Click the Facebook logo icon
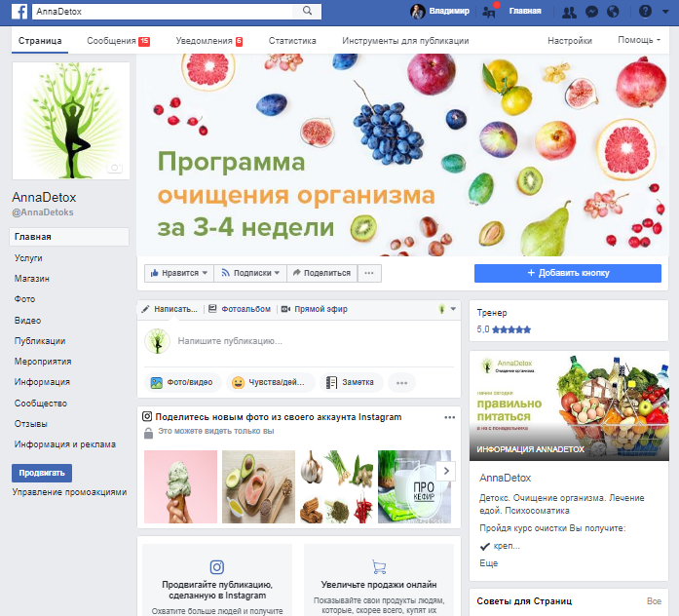 pyautogui.click(x=19, y=12)
